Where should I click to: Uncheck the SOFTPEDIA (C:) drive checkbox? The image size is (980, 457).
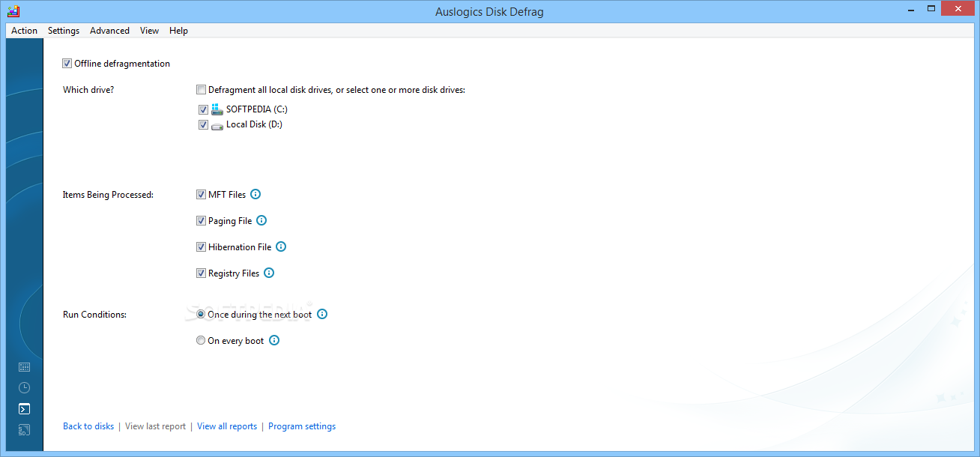[203, 109]
